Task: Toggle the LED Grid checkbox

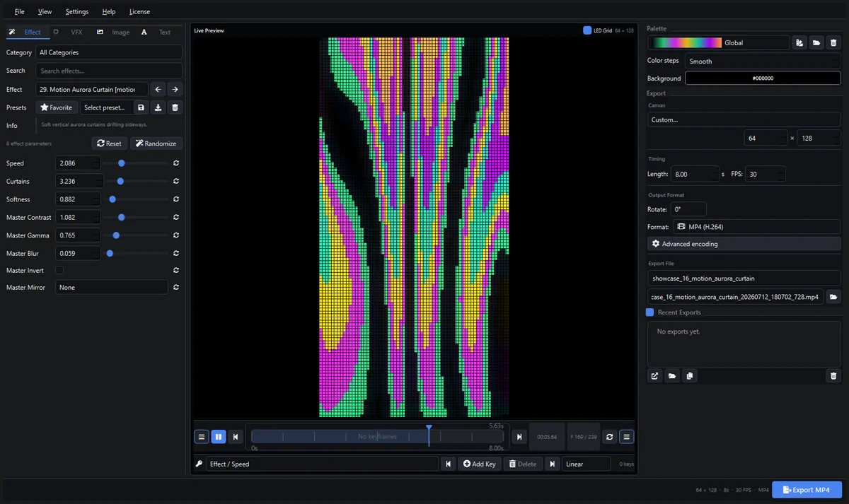Action: 588,30
